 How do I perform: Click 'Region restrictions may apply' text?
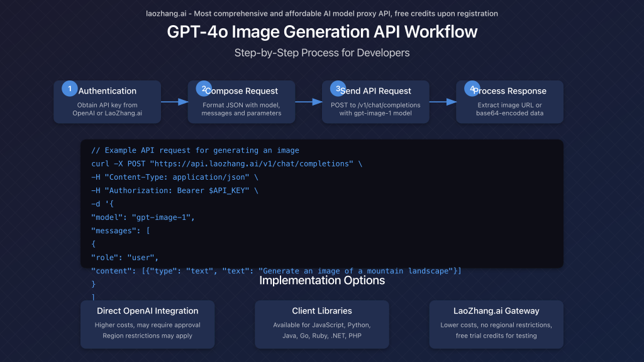pyautogui.click(x=147, y=336)
